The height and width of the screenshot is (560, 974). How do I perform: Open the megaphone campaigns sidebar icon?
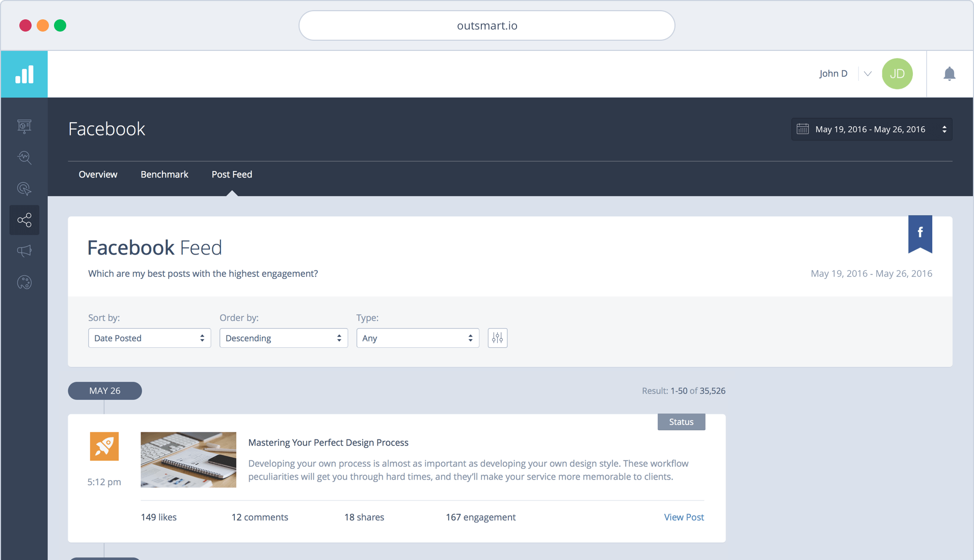(x=24, y=251)
